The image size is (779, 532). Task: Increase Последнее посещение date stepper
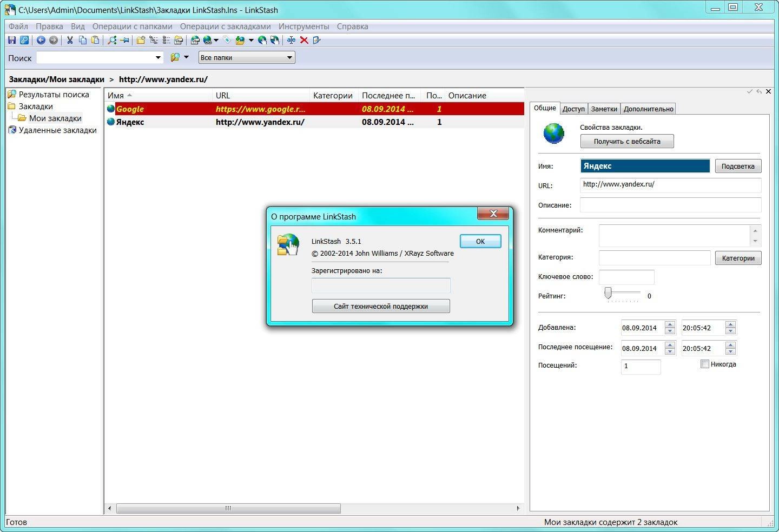(x=670, y=345)
